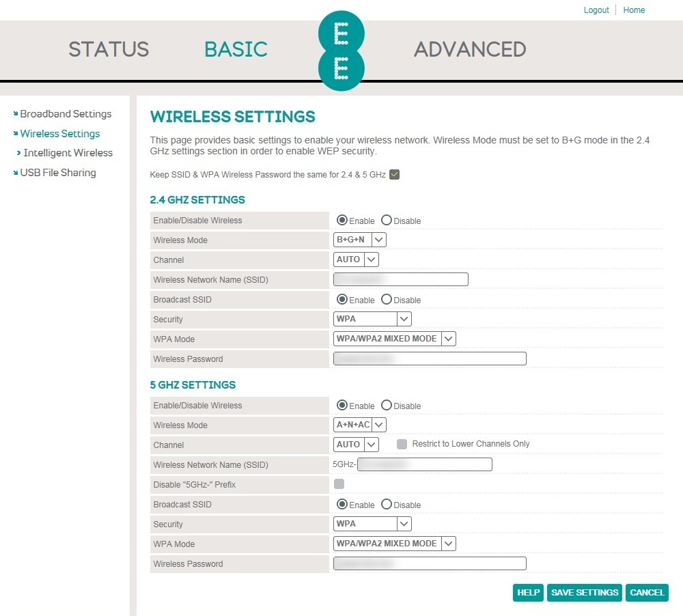Click the Logout link
The height and width of the screenshot is (616, 683).
pos(596,10)
